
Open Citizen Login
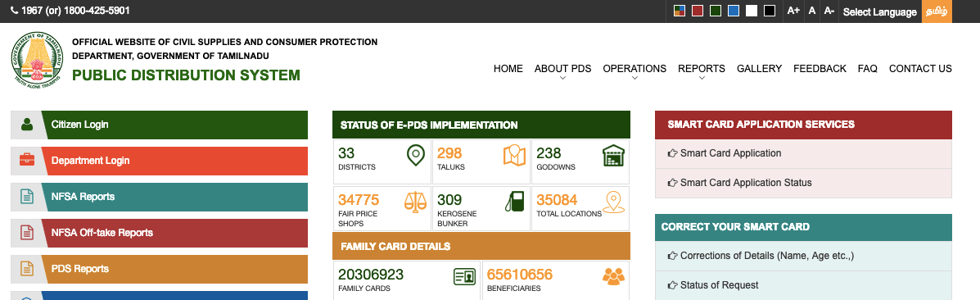160,125
